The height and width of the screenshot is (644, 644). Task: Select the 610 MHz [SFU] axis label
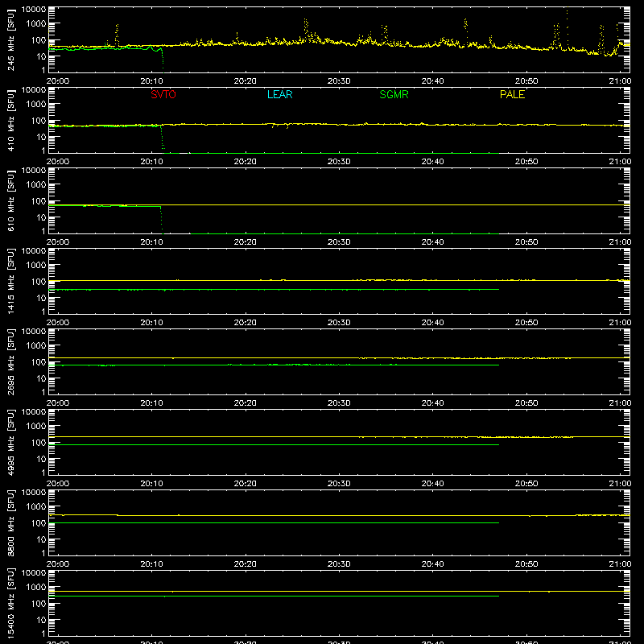pyautogui.click(x=10, y=200)
